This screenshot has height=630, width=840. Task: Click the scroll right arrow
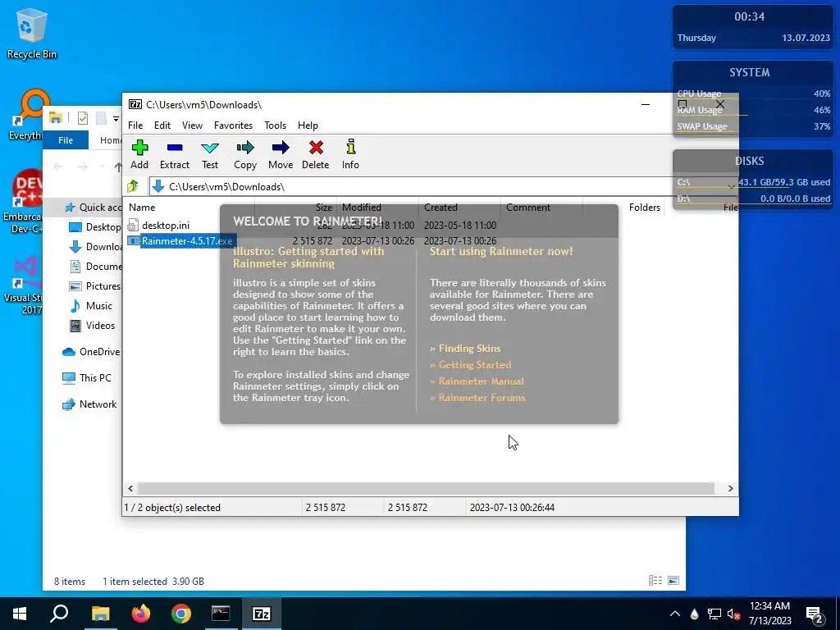click(730, 489)
